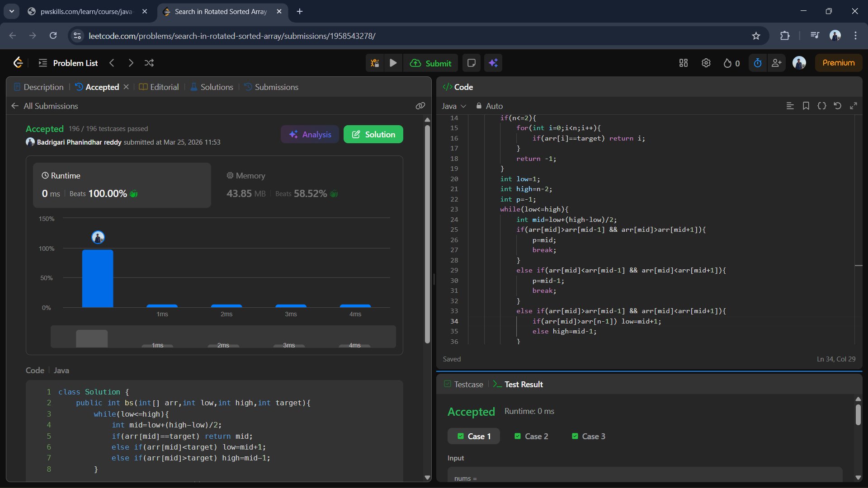Open the layout grid icon
868x488 pixels.
[684, 63]
